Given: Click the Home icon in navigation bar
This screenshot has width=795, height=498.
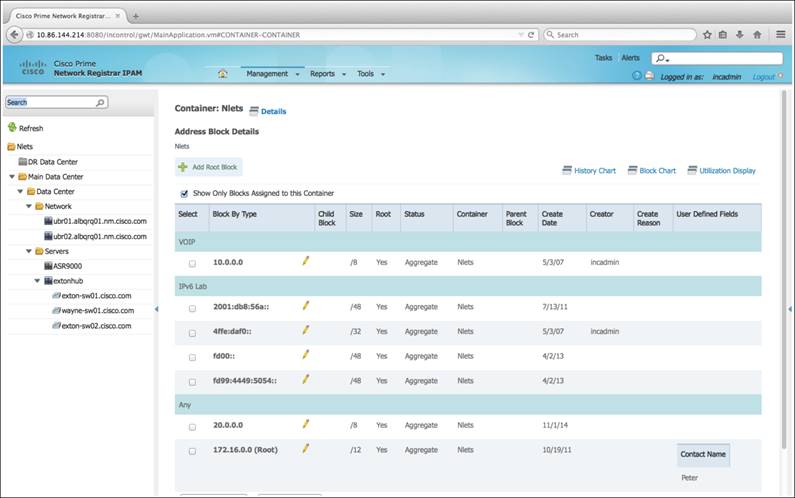Looking at the screenshot, I should click(x=222, y=74).
